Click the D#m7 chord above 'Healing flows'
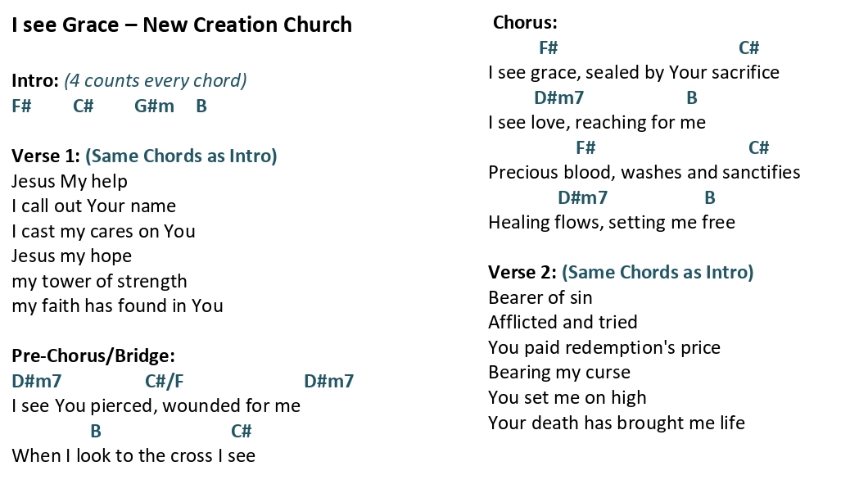The image size is (868, 498). tap(582, 197)
